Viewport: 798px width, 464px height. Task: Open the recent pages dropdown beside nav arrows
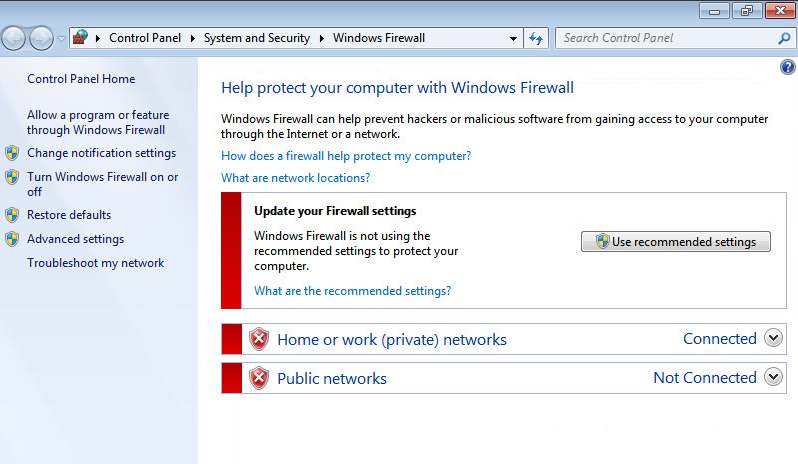pyautogui.click(x=61, y=39)
